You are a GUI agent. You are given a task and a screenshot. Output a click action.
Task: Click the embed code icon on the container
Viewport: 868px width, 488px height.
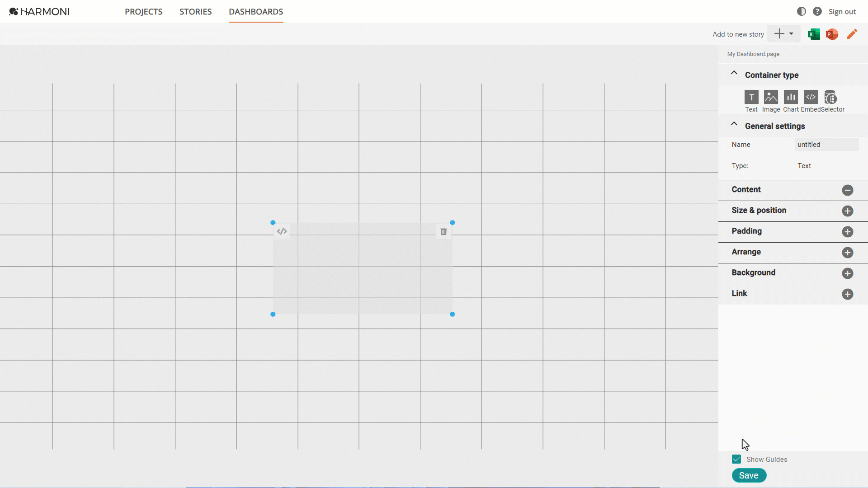pos(282,231)
